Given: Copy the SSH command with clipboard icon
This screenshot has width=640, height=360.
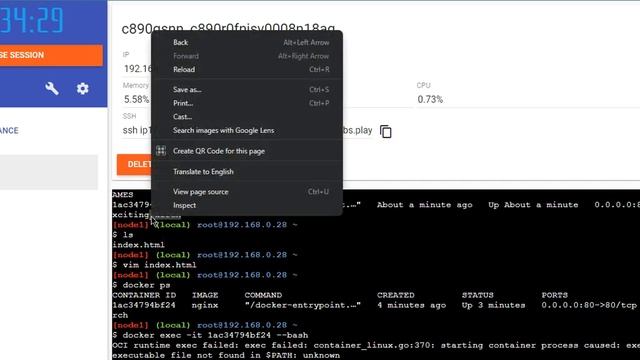Looking at the screenshot, I should click(386, 131).
